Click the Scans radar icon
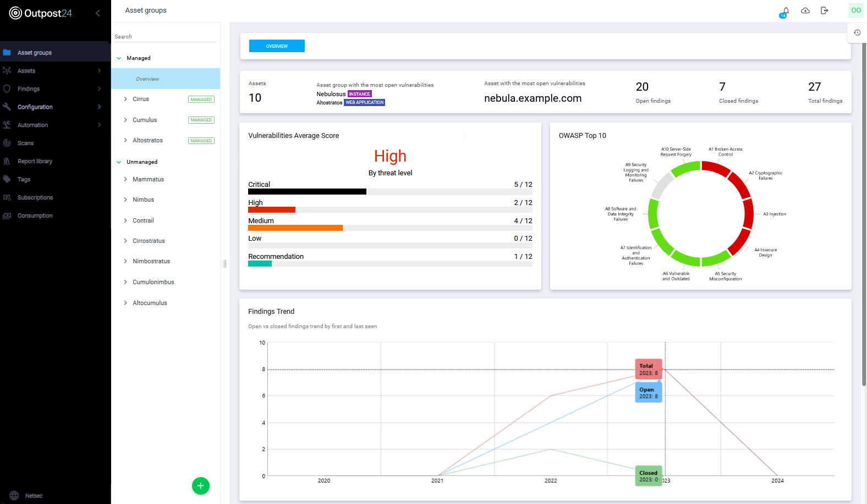Image resolution: width=867 pixels, height=504 pixels. click(x=7, y=143)
